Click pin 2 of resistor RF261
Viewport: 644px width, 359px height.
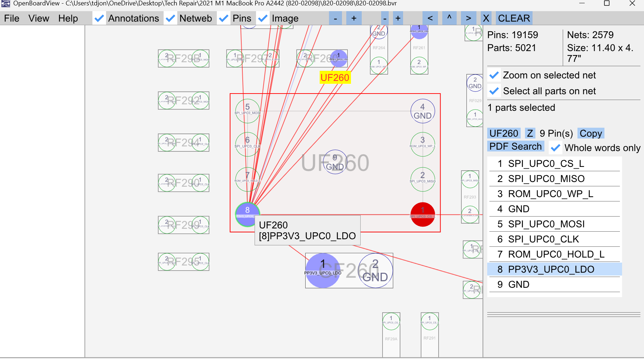coord(419,65)
